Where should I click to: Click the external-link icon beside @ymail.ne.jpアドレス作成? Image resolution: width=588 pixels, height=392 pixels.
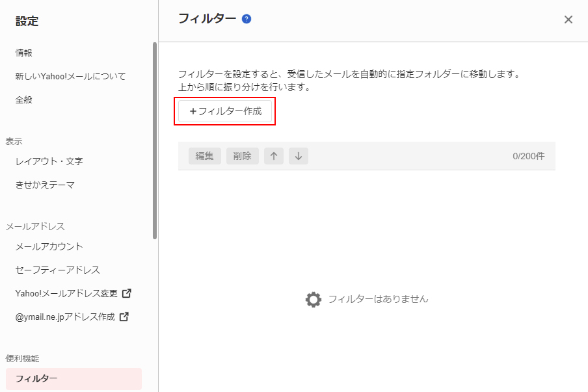point(124,317)
